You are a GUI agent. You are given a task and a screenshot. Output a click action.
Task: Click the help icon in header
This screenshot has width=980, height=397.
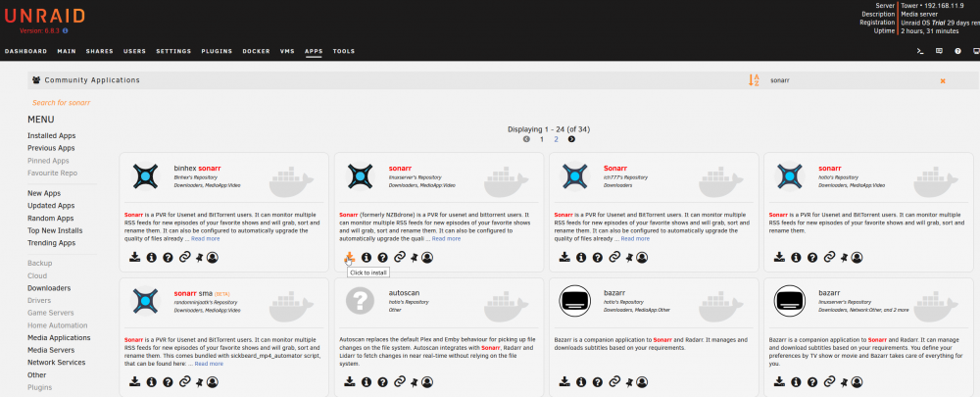(x=957, y=51)
